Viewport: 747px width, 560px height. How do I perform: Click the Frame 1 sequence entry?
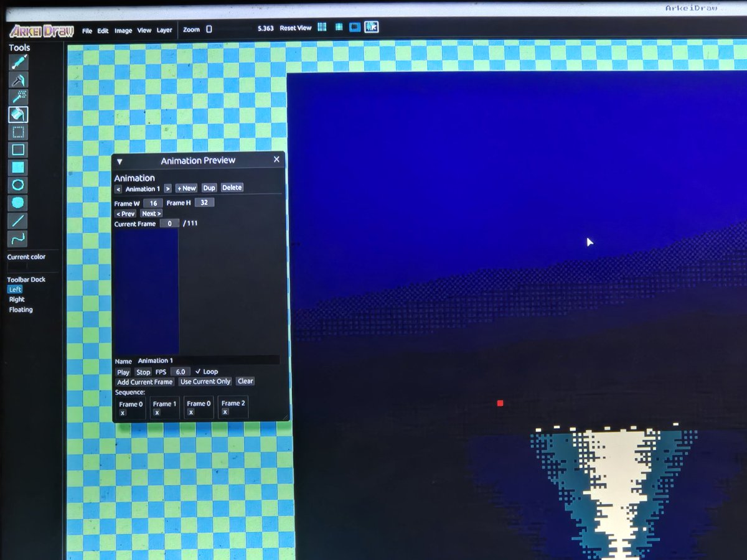coord(164,408)
